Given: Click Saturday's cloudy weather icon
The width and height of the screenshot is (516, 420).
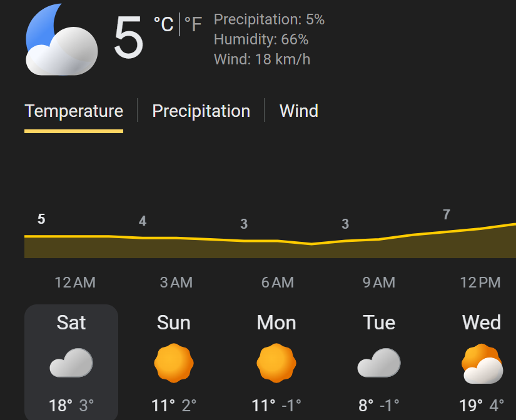Looking at the screenshot, I should (x=71, y=363).
